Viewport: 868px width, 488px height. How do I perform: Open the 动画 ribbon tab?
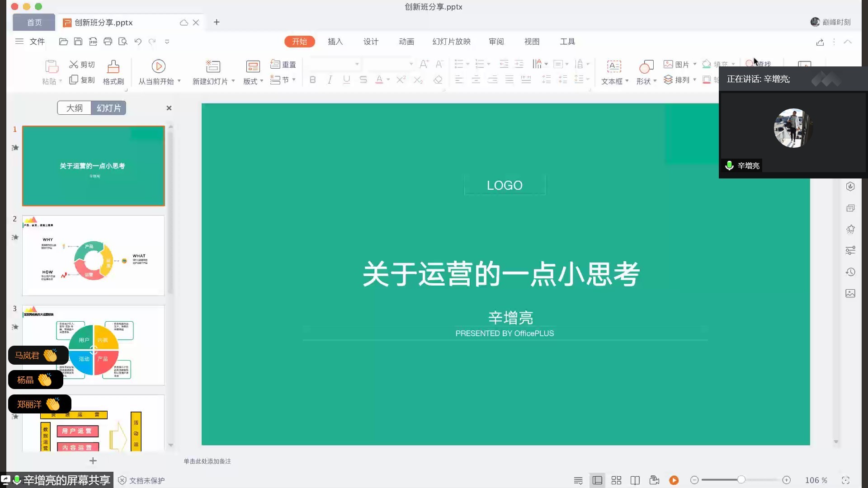(406, 42)
